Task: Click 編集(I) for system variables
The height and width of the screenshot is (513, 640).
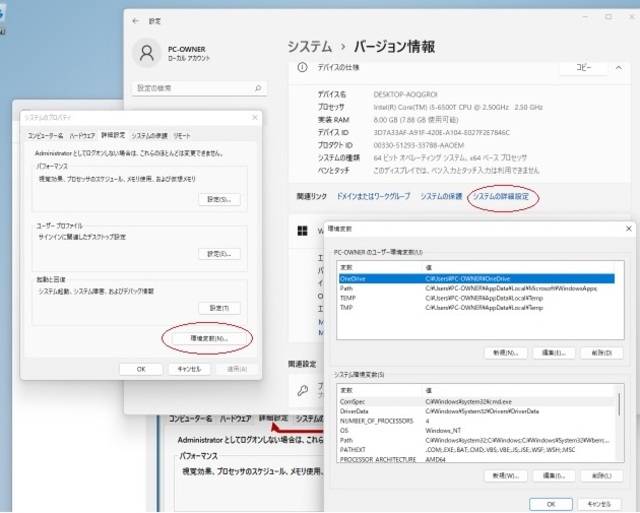Action: point(554,475)
